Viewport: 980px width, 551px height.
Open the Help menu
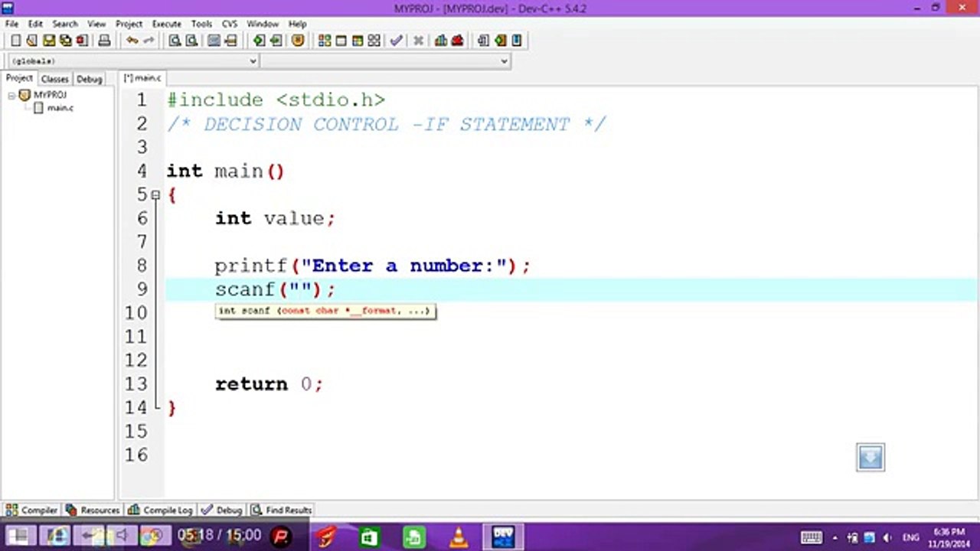click(x=297, y=24)
